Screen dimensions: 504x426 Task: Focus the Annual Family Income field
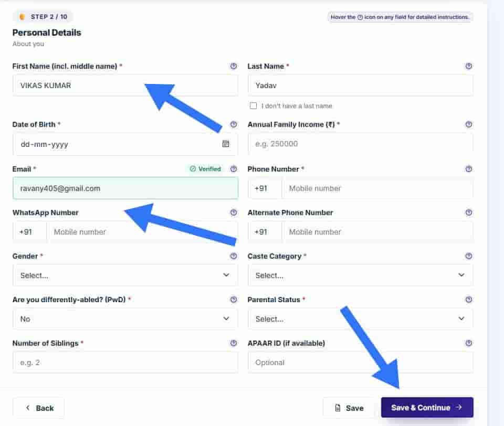(360, 144)
